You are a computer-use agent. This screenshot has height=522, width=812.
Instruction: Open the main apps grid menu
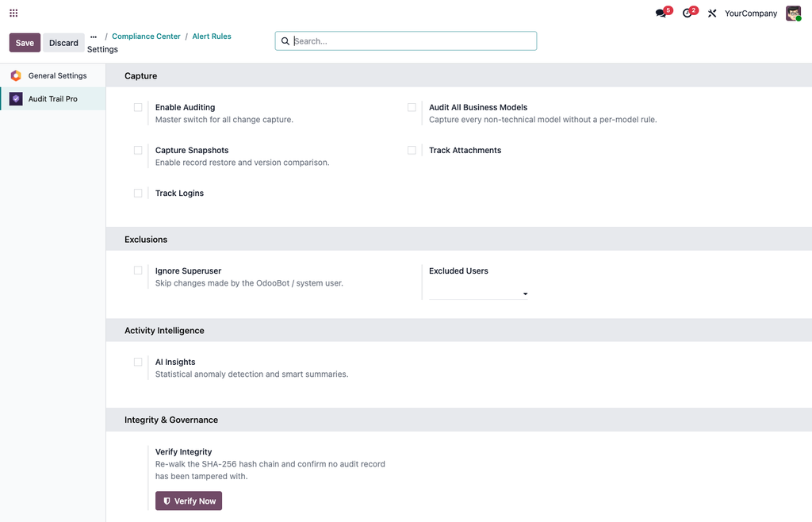point(13,13)
